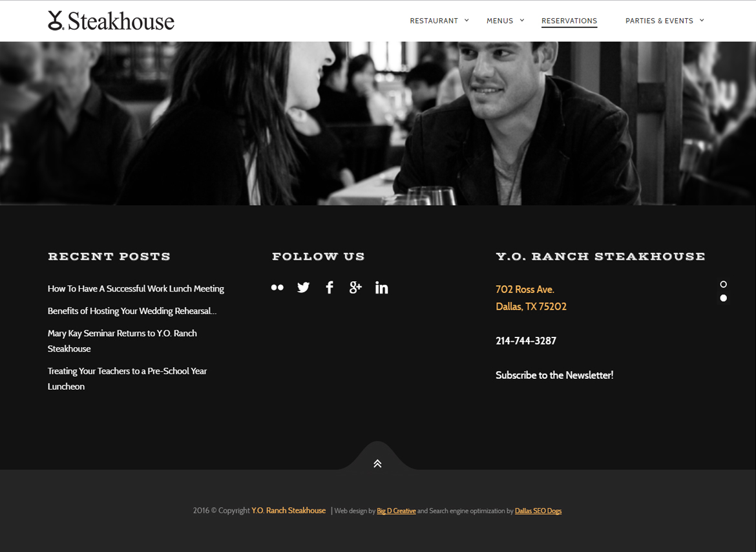Viewport: 756px width, 552px height.
Task: Visit the Big D Creative link
Action: click(x=396, y=511)
